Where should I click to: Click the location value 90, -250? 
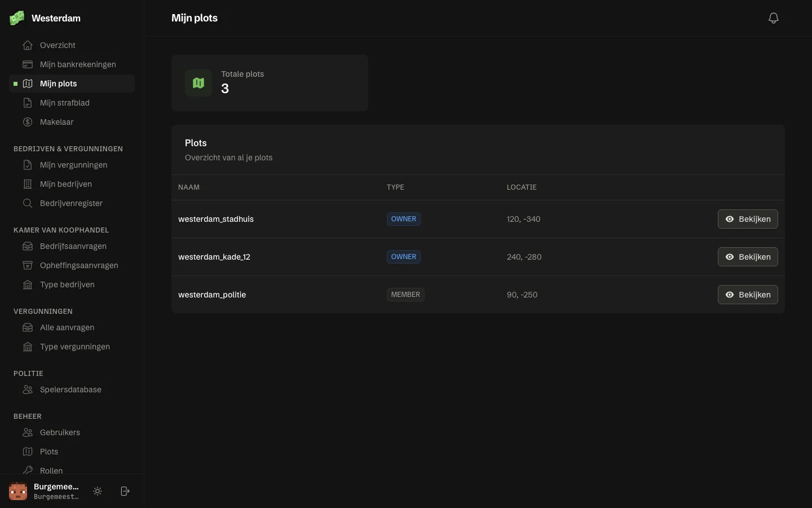coord(522,295)
